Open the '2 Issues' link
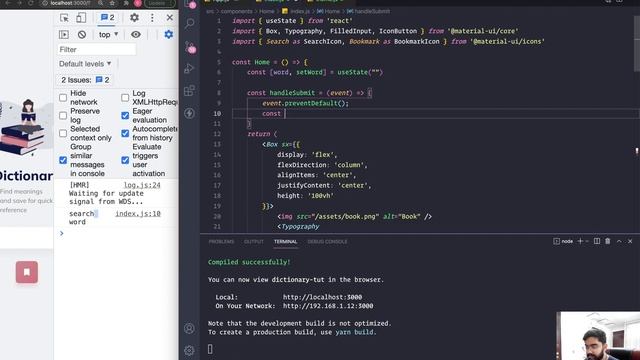Screen dimensions: 640x360 point(85,80)
